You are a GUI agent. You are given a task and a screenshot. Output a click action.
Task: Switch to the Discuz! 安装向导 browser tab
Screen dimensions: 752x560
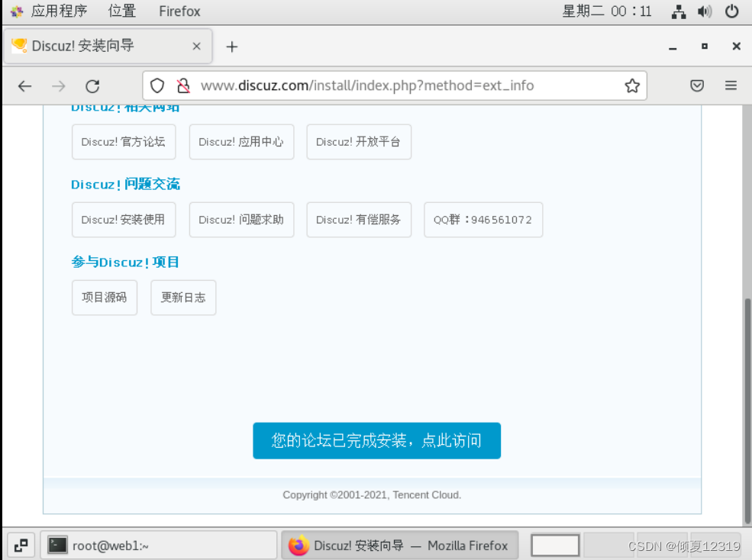point(99,46)
